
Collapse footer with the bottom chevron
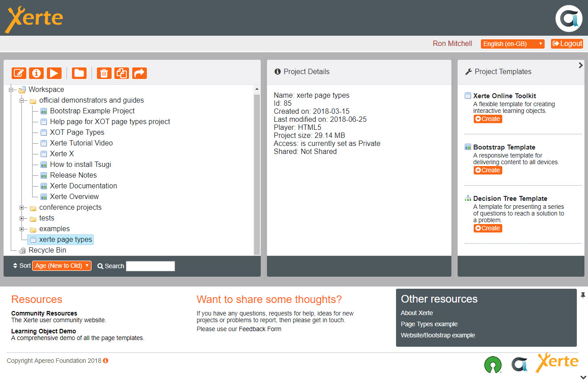click(x=583, y=377)
